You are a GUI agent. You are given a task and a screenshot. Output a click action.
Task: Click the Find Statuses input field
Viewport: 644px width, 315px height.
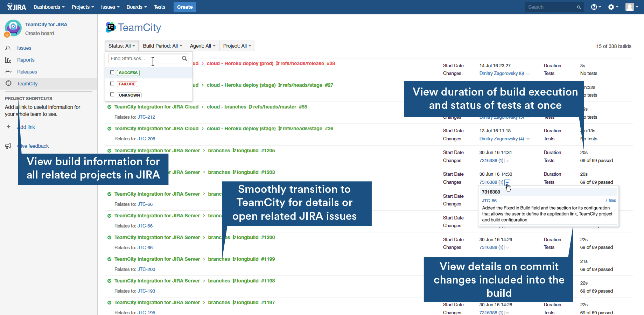point(149,58)
